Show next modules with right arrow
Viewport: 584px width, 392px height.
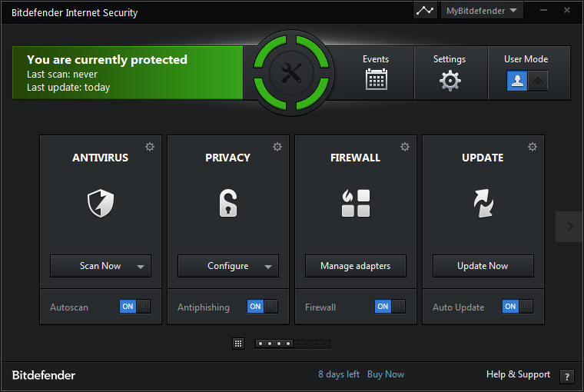tap(569, 227)
